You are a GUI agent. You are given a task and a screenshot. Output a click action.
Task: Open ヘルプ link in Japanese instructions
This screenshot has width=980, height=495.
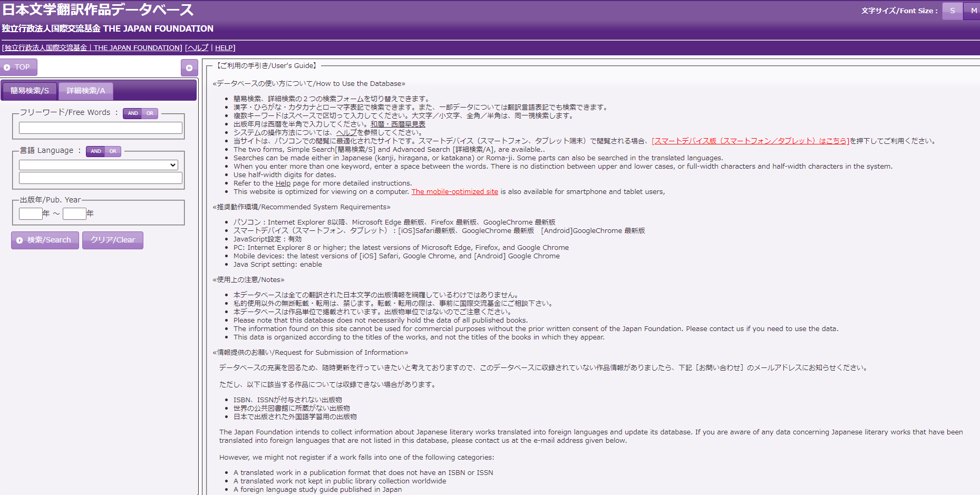[346, 133]
